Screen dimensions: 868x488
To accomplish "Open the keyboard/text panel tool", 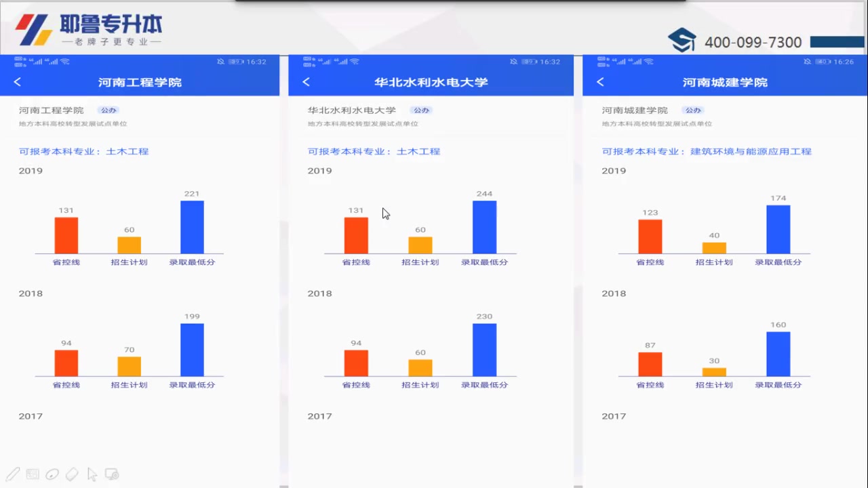I will click(33, 474).
